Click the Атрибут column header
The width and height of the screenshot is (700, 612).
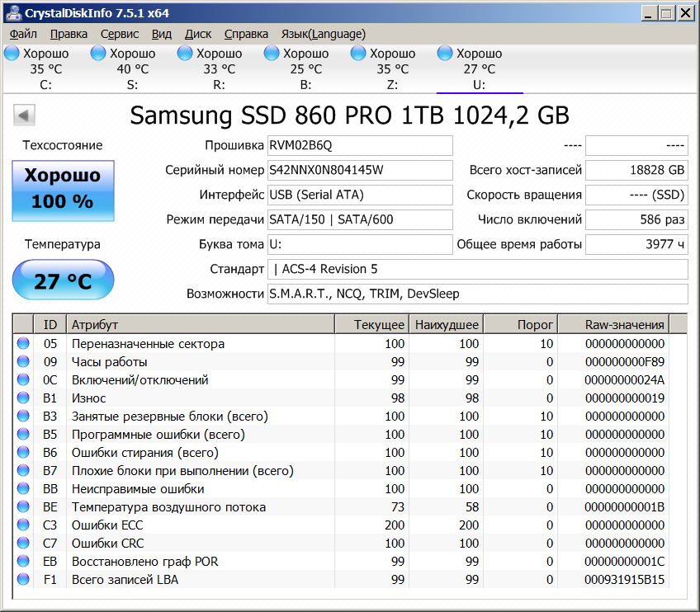tap(201, 324)
